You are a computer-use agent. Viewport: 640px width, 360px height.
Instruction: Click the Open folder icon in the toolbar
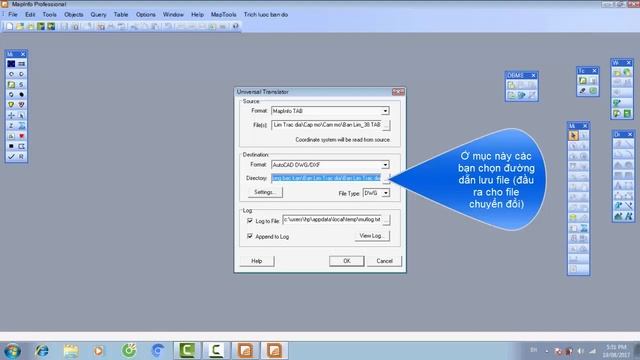[x=20, y=26]
